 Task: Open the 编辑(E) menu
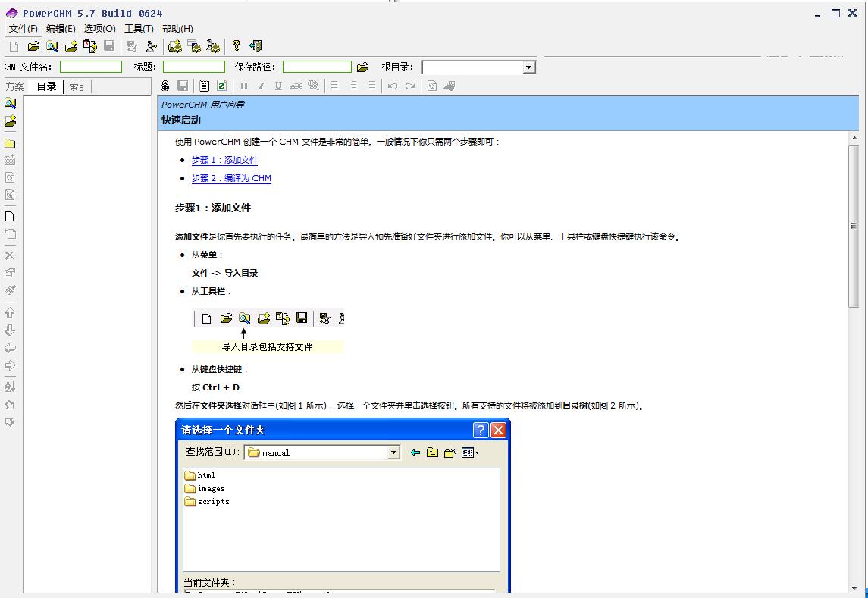[61, 29]
